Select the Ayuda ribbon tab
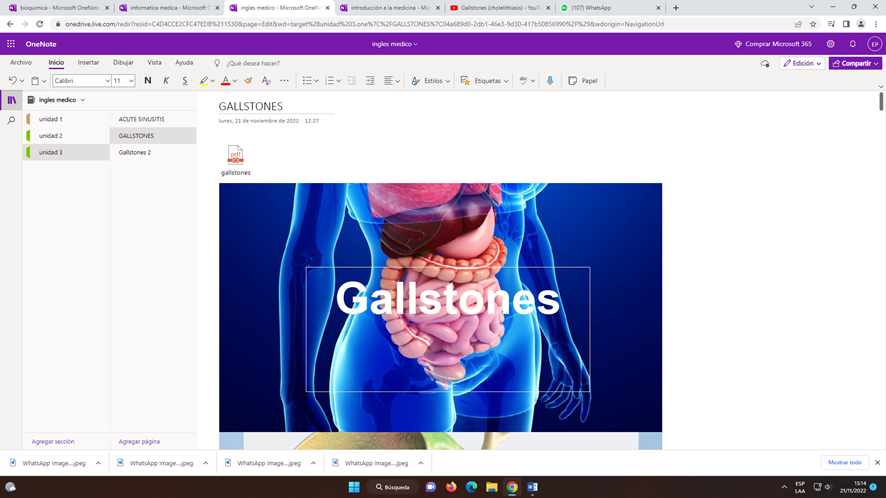This screenshot has height=498, width=886. (184, 63)
